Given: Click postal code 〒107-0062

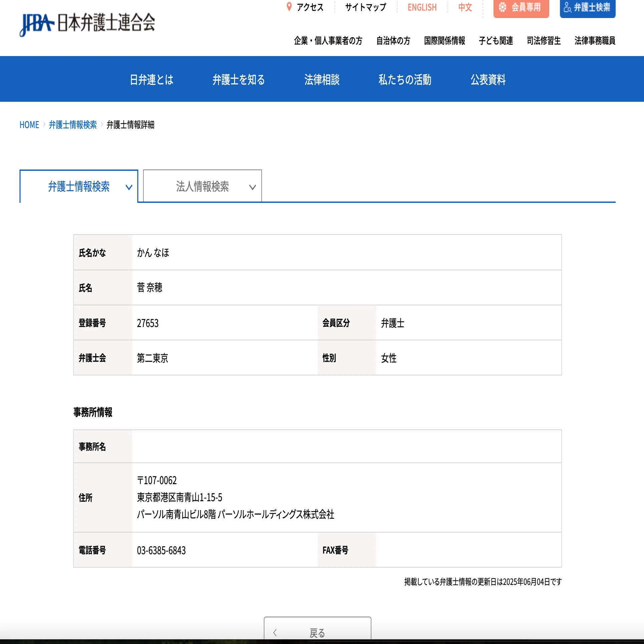Looking at the screenshot, I should pos(157,480).
